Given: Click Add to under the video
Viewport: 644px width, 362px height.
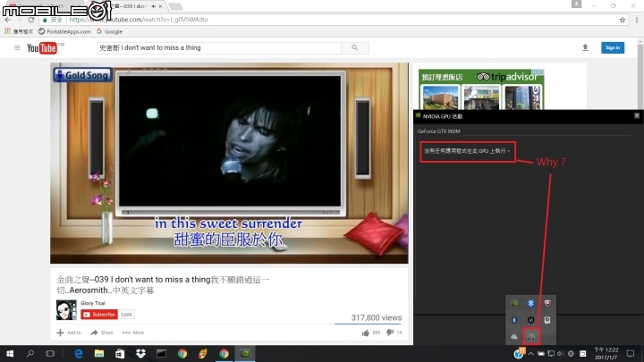Looking at the screenshot, I should (69, 333).
